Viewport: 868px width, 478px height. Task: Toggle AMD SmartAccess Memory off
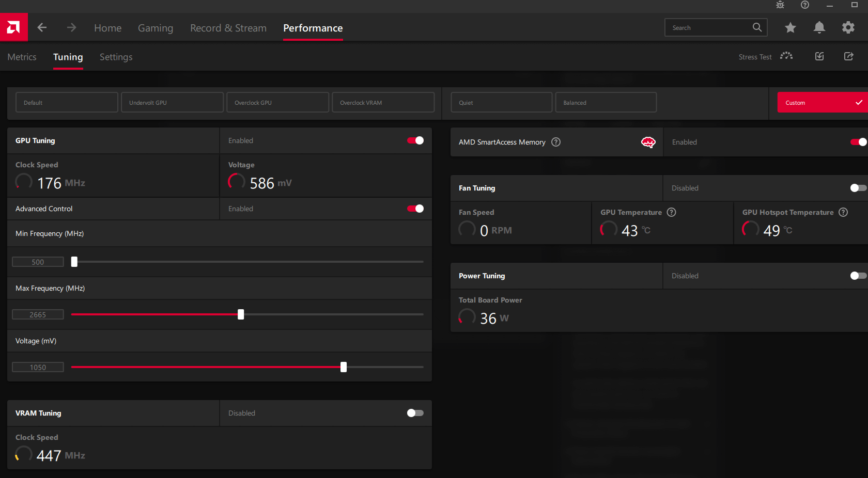[859, 142]
